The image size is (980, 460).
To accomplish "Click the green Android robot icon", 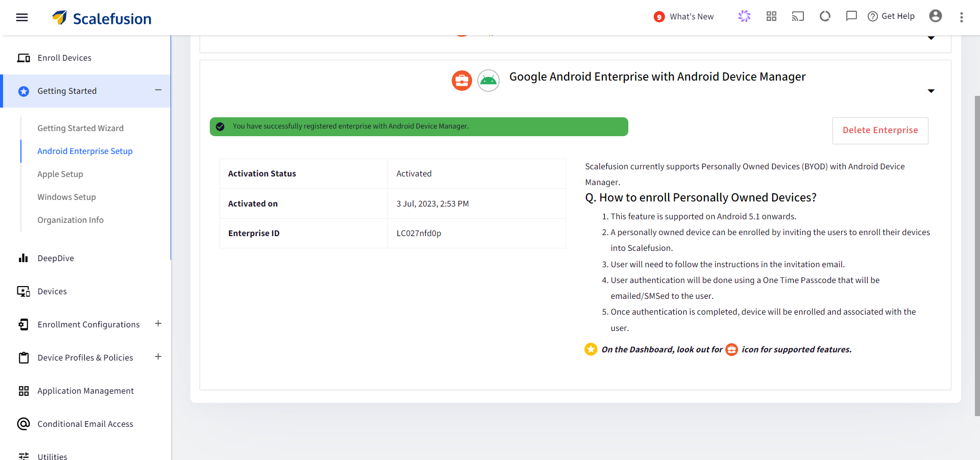I will [x=488, y=81].
